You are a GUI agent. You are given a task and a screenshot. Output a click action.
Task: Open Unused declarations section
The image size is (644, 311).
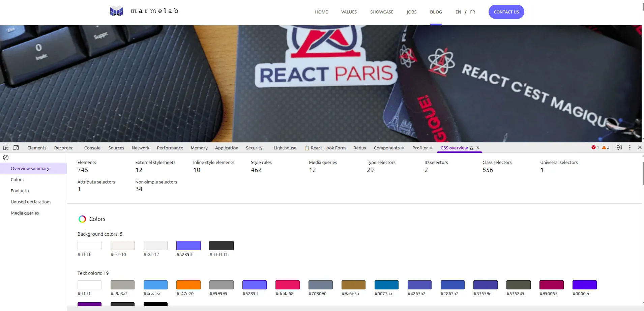click(31, 202)
